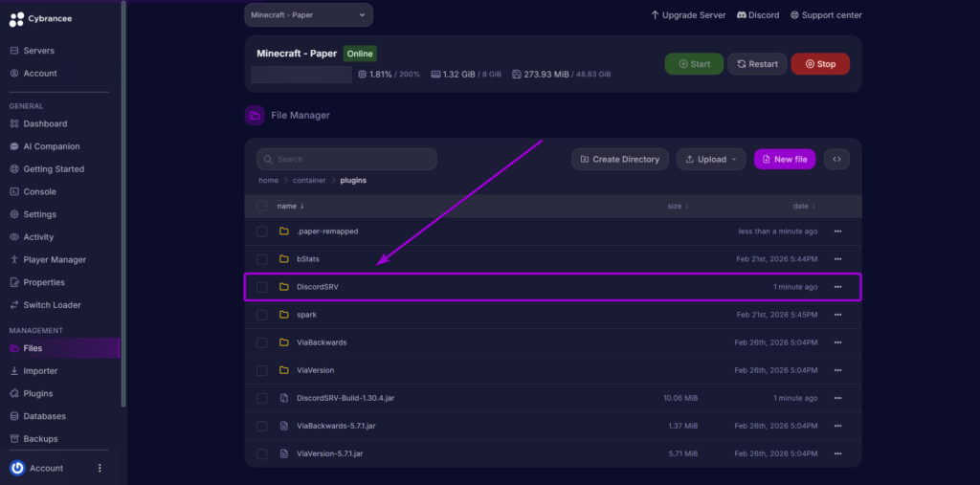Open the DiscordSRV folder
The image size is (980, 485).
click(x=318, y=287)
